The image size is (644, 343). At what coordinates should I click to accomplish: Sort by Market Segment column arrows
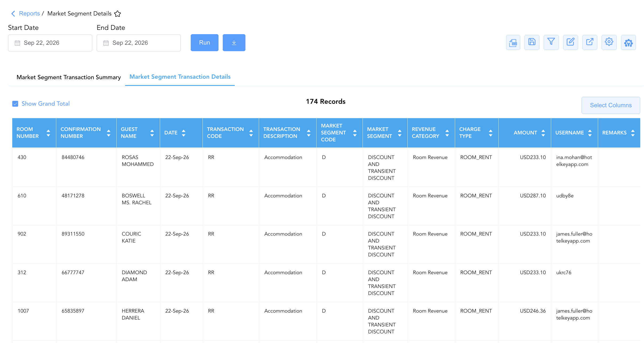pos(400,133)
